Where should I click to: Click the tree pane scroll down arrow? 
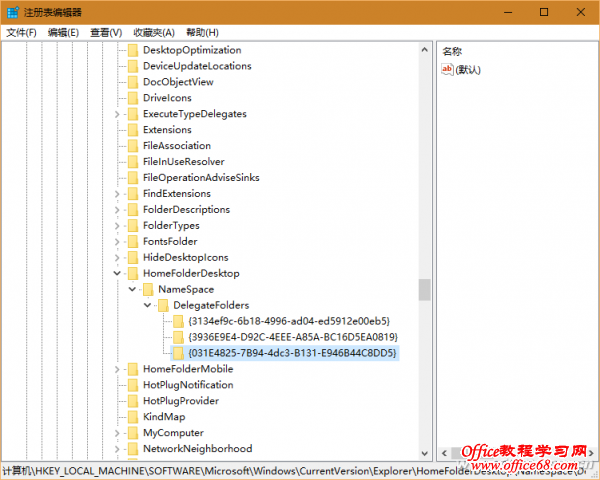(424, 454)
